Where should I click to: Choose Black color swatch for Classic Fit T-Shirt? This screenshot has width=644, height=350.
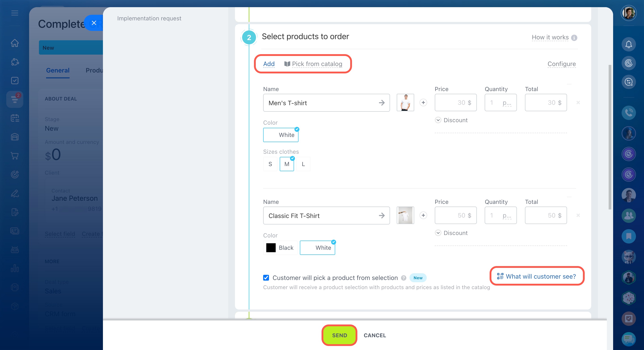[x=280, y=248]
